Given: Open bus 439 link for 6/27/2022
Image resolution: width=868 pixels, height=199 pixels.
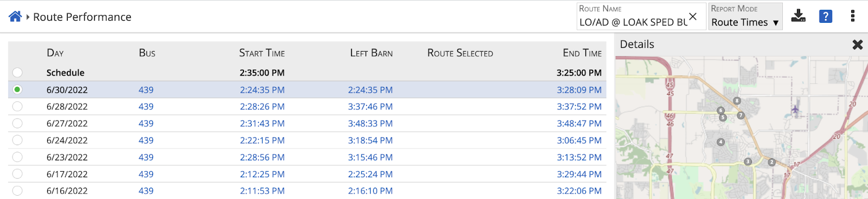Looking at the screenshot, I should (146, 123).
